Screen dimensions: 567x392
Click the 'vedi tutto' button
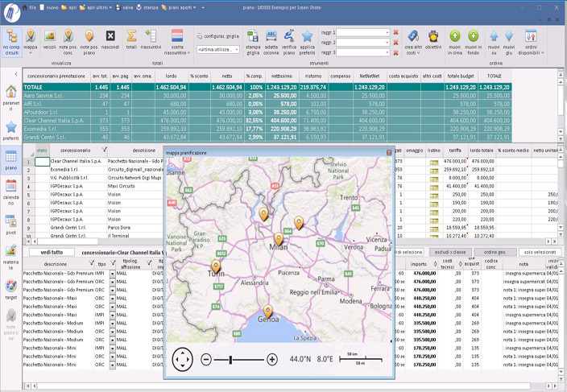52,253
